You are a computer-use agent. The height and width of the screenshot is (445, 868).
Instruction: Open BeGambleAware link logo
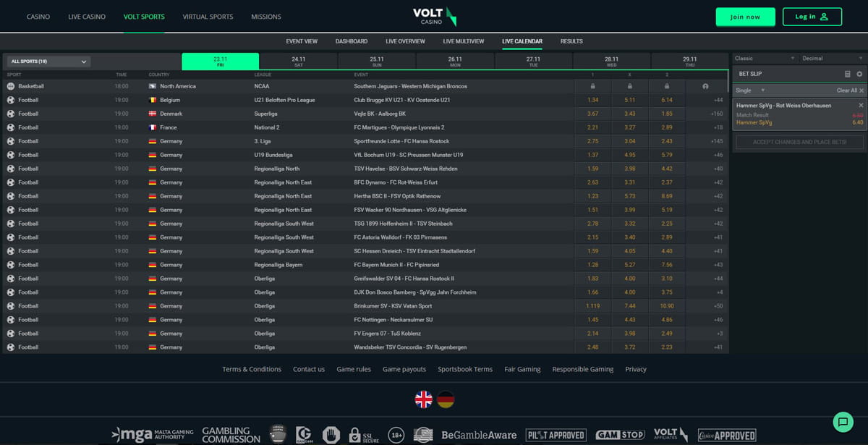pyautogui.click(x=479, y=435)
